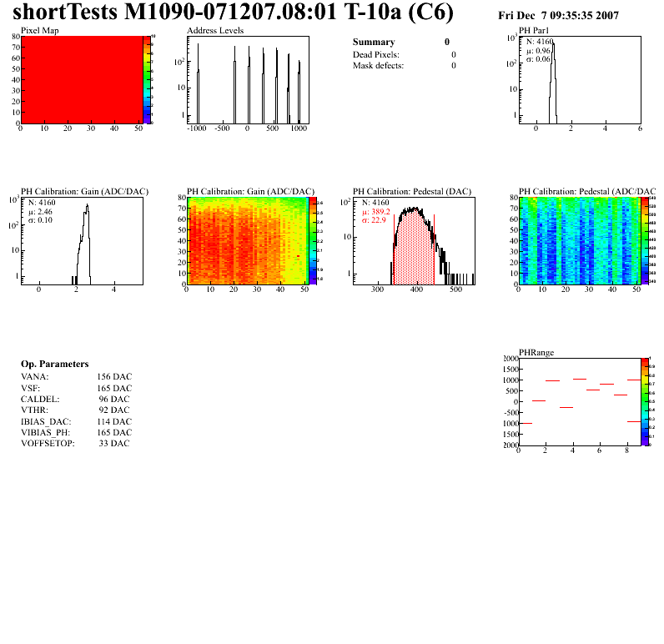Click the shortTests M1090 page title
The width and height of the screenshot is (664, 644).
pos(234,13)
